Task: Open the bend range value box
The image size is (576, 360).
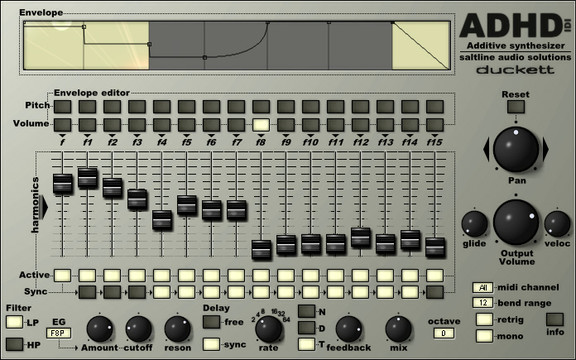Action: pyautogui.click(x=483, y=303)
